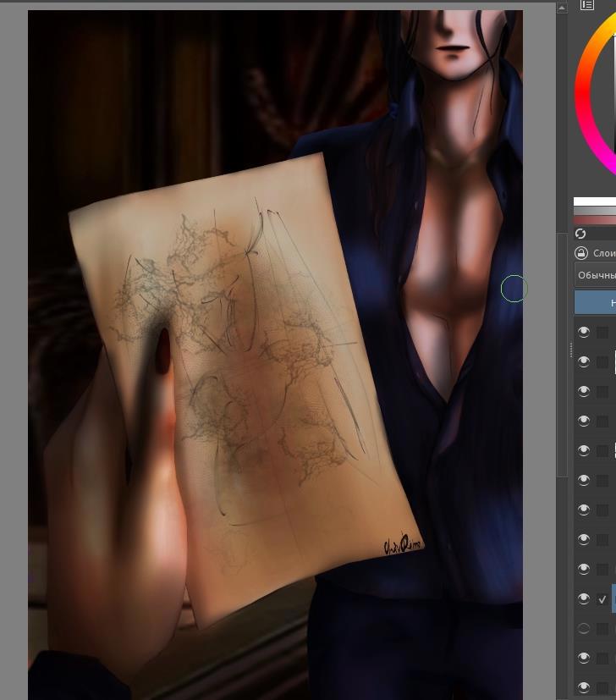Click the white bar below the color wheel

[595, 201]
